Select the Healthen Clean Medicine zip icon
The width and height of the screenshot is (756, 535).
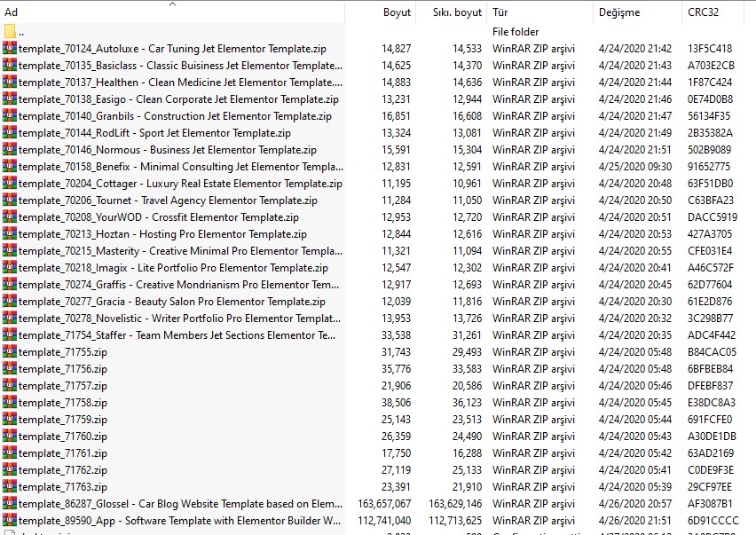10,83
